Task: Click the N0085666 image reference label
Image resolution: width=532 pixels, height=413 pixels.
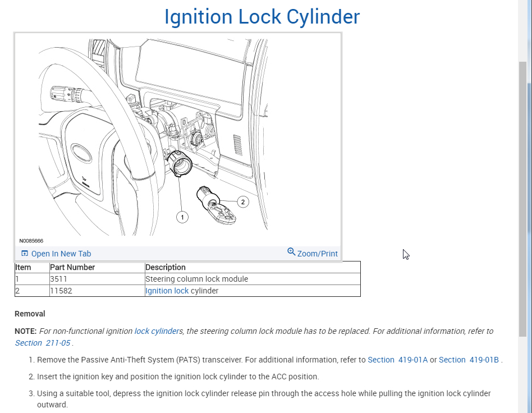Action: 31,241
